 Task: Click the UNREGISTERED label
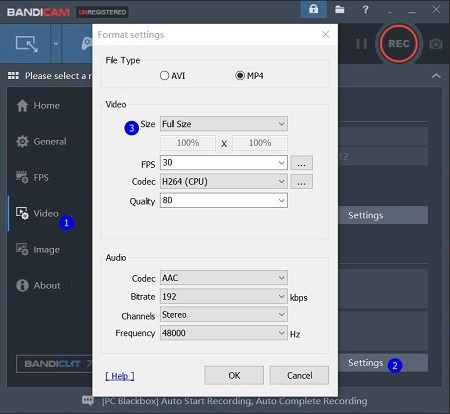pos(102,12)
